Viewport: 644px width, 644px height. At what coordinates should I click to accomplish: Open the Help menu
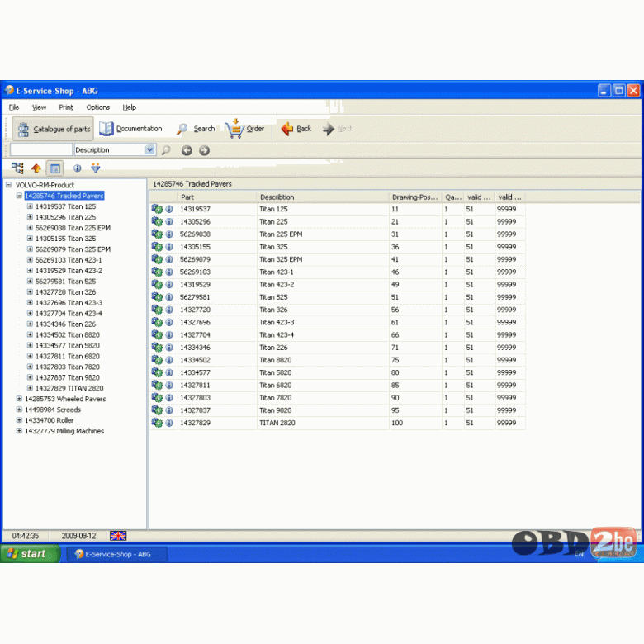pos(130,107)
